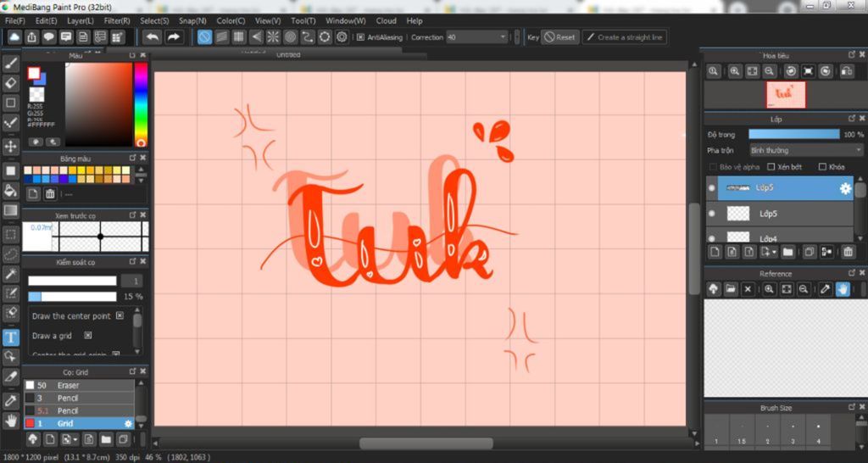The width and height of the screenshot is (868, 463).
Task: Select brush size 4 preset
Action: click(x=818, y=433)
